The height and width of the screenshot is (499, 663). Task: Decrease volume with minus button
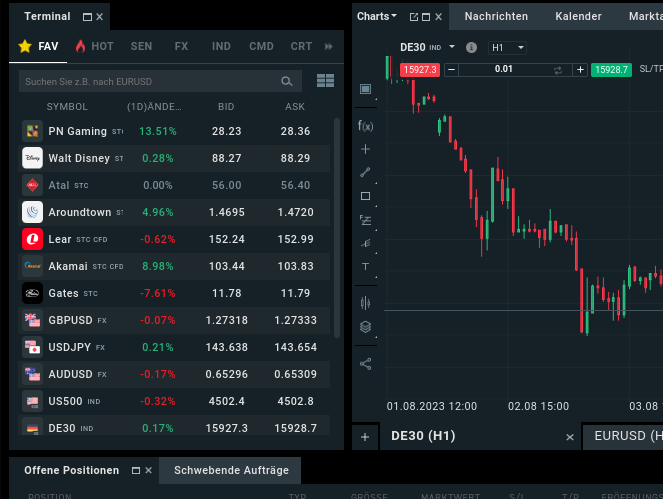pyautogui.click(x=452, y=70)
